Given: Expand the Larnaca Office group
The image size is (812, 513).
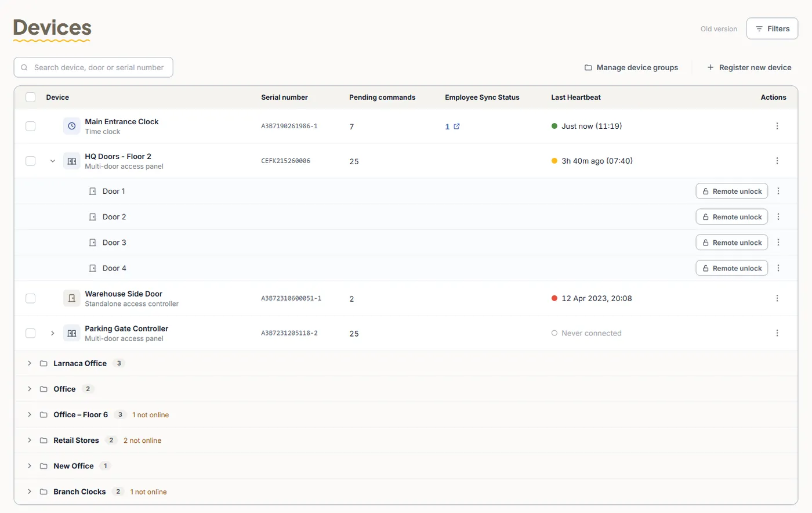Looking at the screenshot, I should [x=30, y=363].
